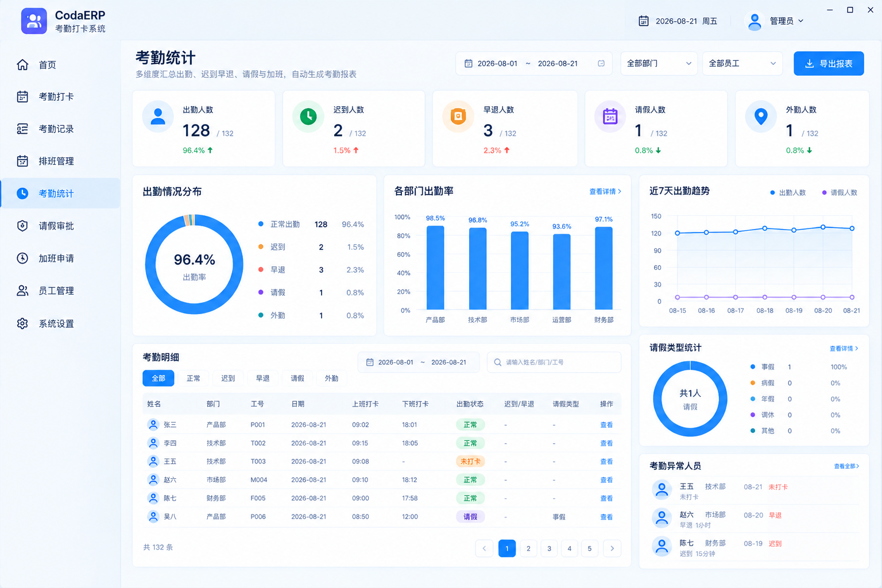Toggle 请假人数 legend in trend chart
This screenshot has height=588, width=882.
click(840, 193)
